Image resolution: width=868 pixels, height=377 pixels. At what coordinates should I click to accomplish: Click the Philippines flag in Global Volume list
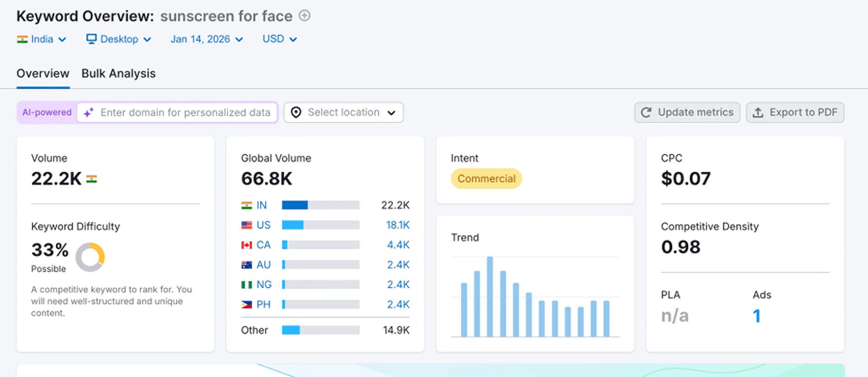point(246,305)
